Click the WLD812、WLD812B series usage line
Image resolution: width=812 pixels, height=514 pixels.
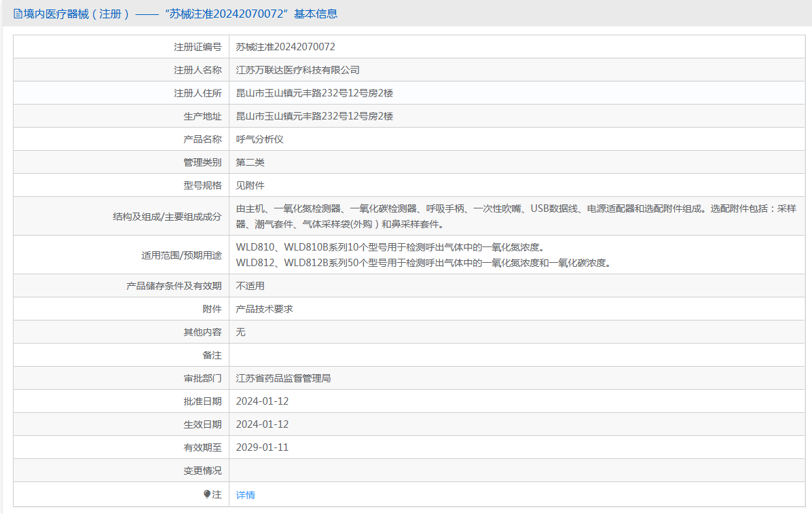point(424,263)
